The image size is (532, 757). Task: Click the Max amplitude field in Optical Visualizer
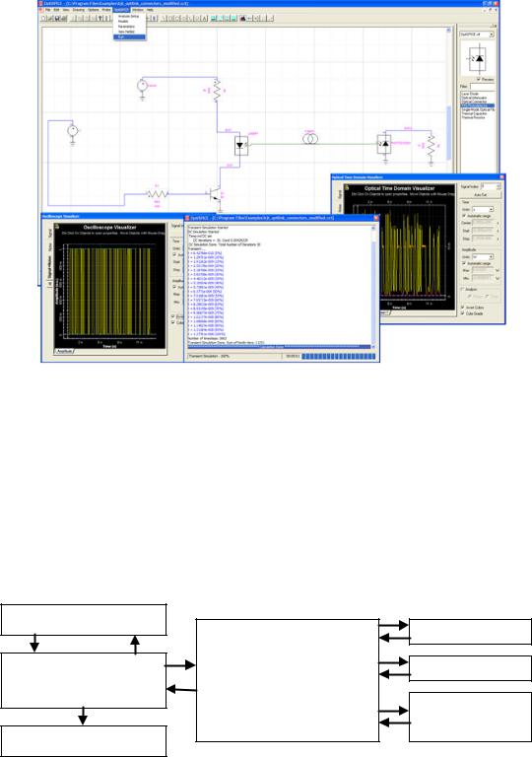click(x=483, y=270)
